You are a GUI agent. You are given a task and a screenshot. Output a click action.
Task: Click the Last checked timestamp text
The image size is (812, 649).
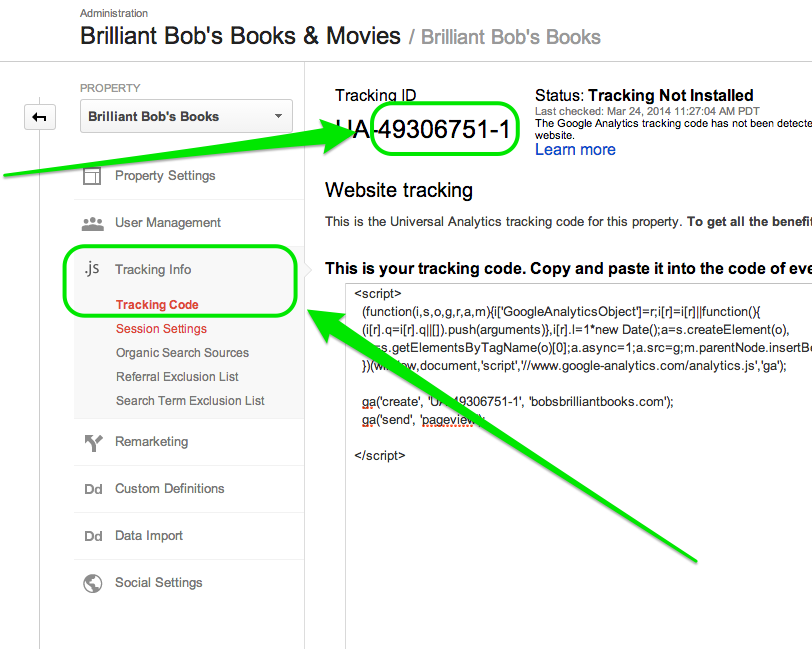point(647,111)
